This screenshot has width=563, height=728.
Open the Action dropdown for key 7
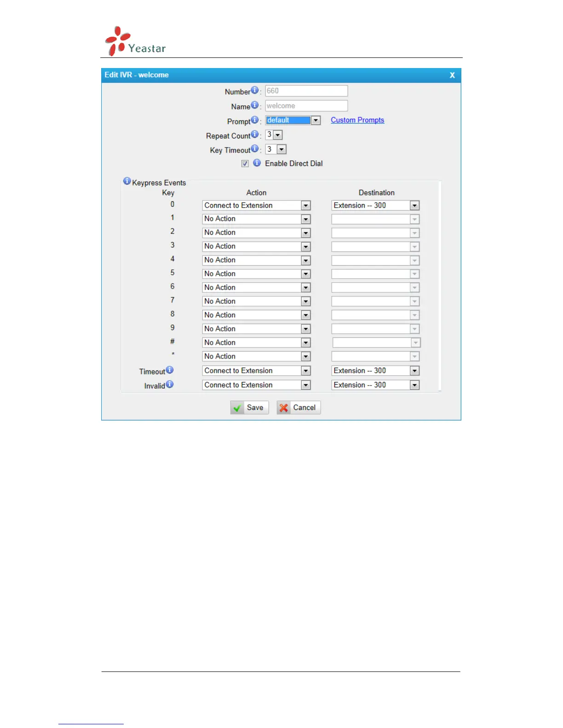coord(256,301)
